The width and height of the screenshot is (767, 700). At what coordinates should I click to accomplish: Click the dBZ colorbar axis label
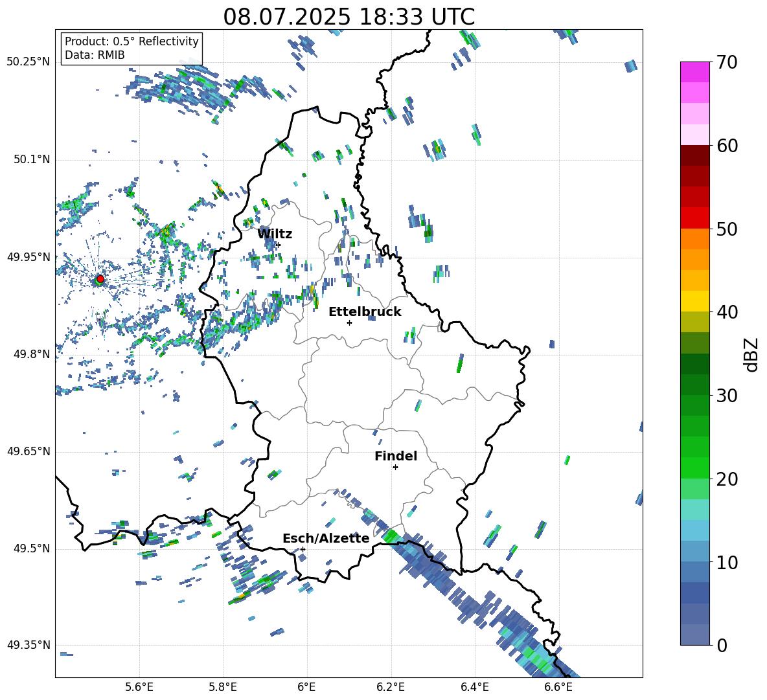tap(752, 354)
